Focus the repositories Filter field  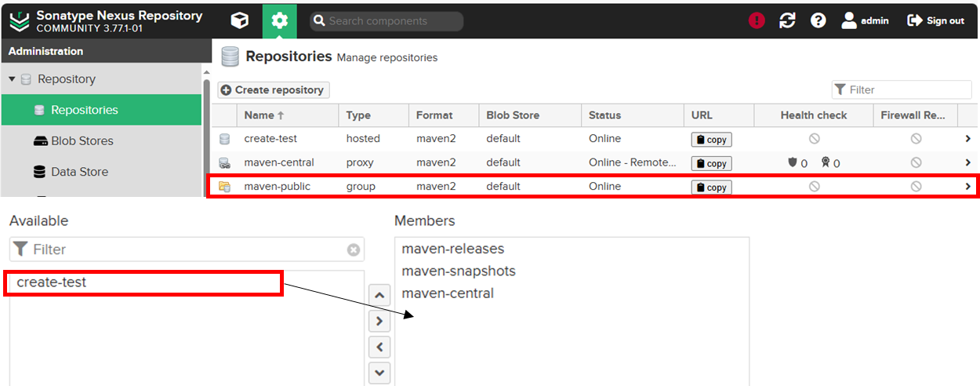tap(902, 89)
